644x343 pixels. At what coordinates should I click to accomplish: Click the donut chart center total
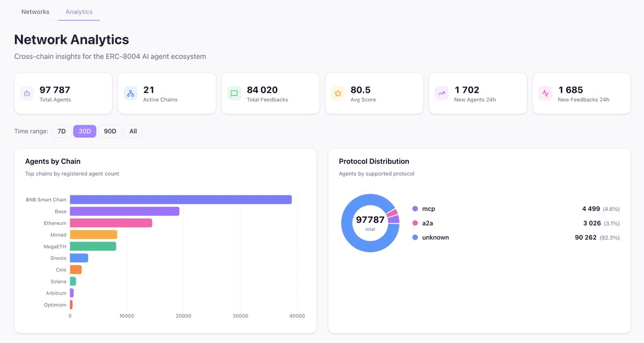click(370, 223)
